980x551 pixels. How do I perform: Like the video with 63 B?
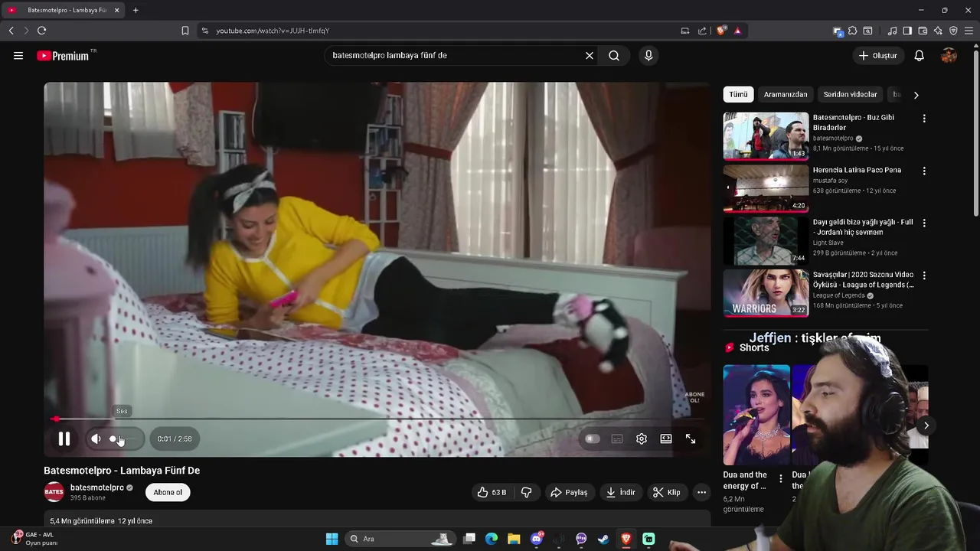pos(492,492)
